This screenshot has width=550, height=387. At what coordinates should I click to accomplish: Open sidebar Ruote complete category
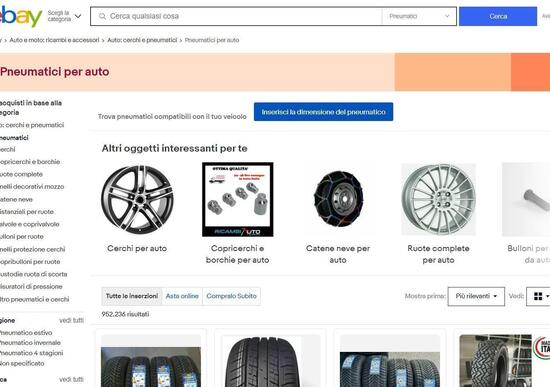point(21,174)
